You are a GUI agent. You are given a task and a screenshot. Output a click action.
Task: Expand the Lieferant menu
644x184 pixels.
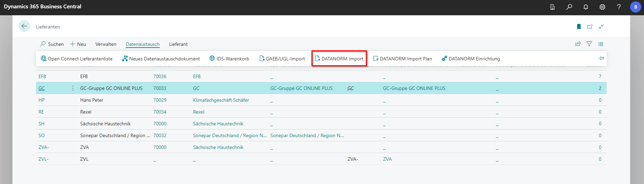[178, 44]
